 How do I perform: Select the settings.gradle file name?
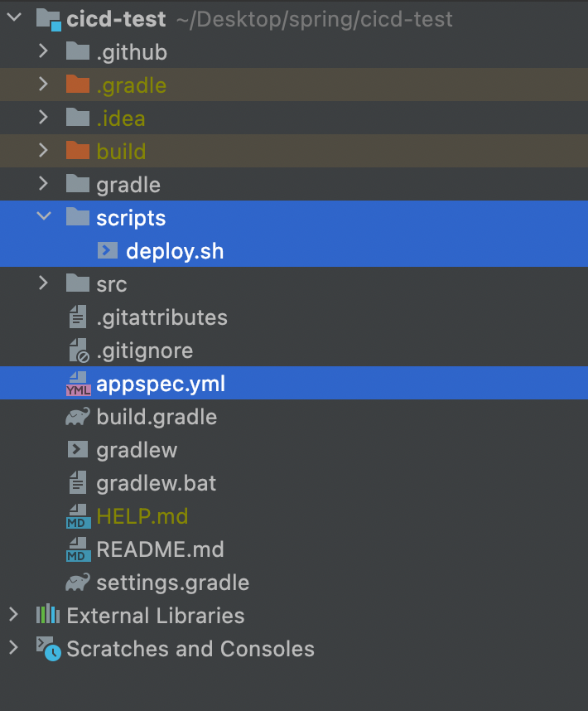point(172,583)
